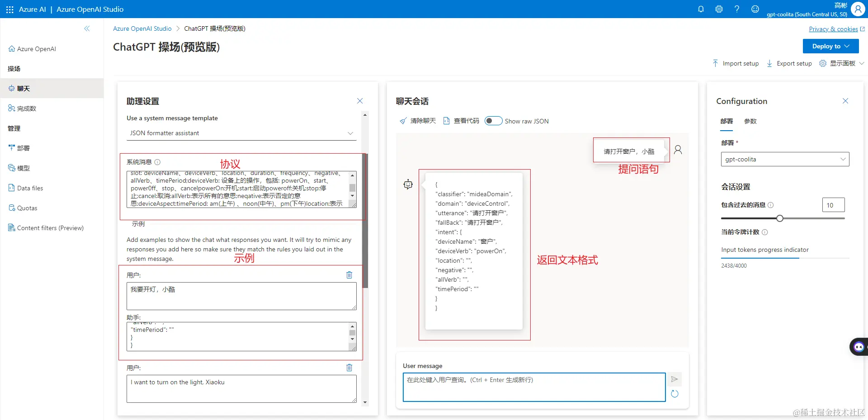Open the 聊天 playground page
Viewport: 868px width, 420px height.
click(x=52, y=89)
